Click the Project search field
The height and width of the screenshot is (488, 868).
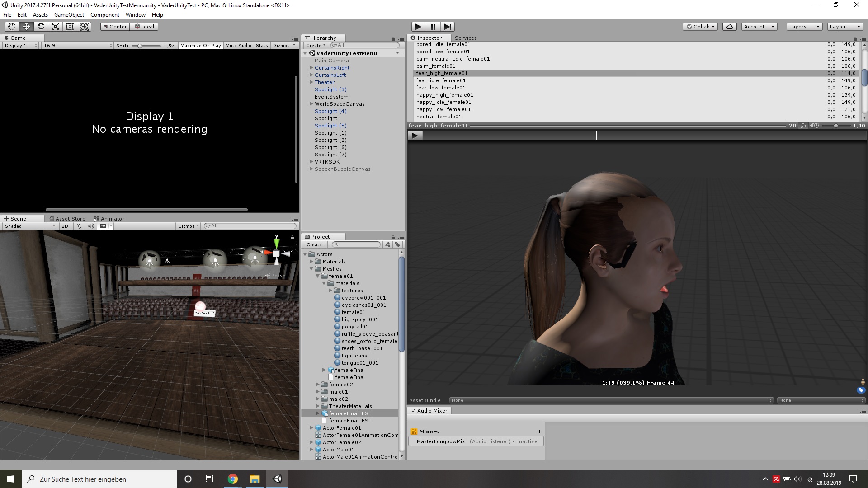tap(357, 244)
